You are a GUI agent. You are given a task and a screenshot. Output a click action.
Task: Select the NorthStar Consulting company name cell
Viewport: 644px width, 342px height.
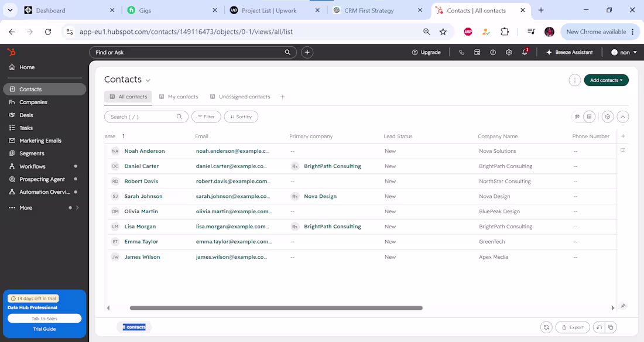click(x=505, y=182)
